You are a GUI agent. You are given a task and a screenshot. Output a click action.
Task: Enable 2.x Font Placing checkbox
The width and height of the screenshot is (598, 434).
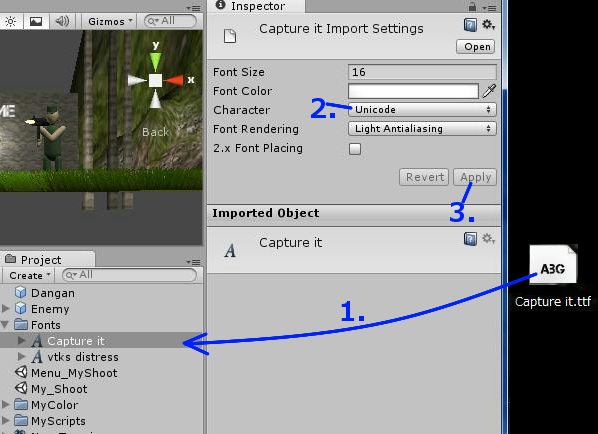[355, 149]
